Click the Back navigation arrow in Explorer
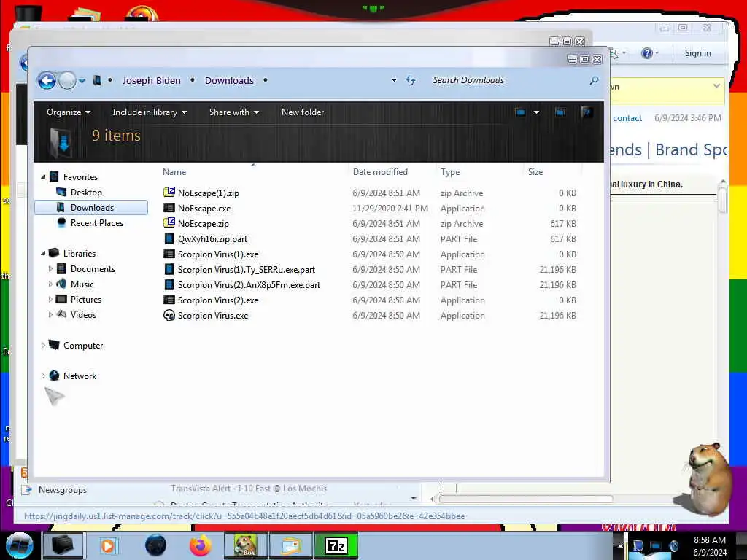 [47, 80]
